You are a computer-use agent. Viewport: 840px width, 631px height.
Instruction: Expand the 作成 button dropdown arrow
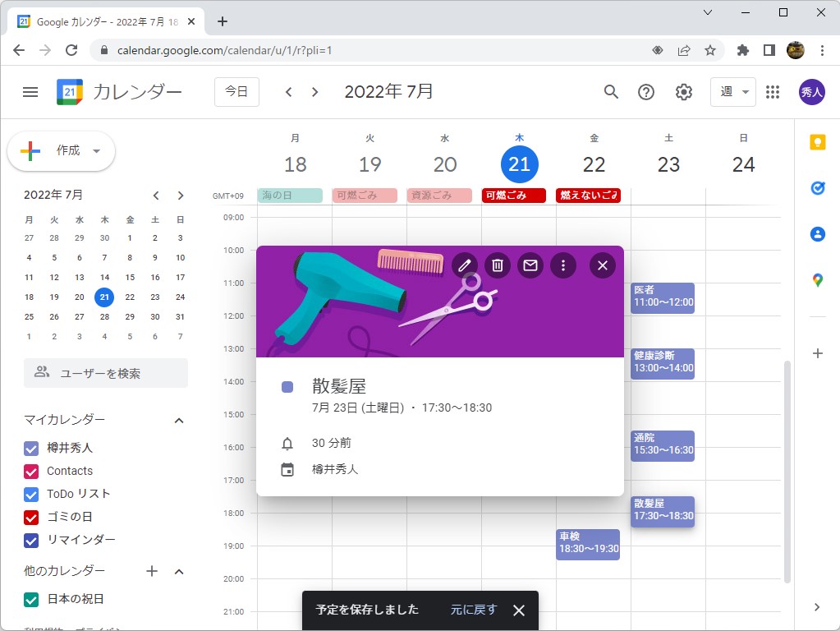tap(96, 151)
